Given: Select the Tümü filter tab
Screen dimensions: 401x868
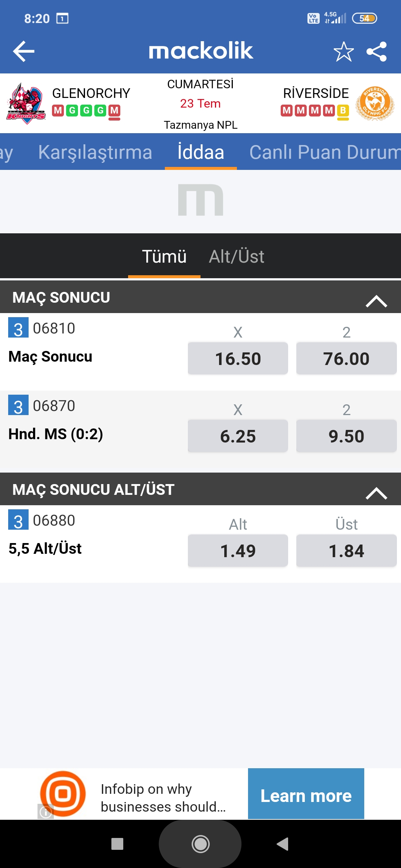Looking at the screenshot, I should point(164,256).
